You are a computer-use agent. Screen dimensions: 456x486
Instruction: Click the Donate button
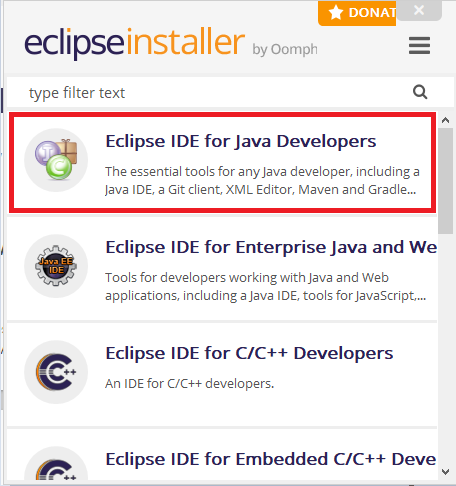pos(357,13)
